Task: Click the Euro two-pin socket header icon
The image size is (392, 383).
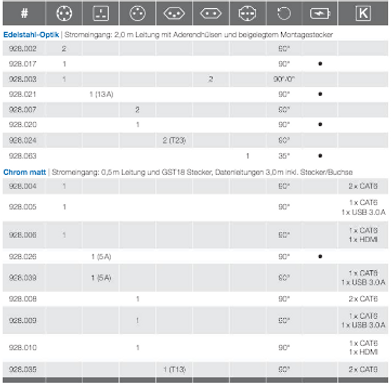Action: (211, 13)
